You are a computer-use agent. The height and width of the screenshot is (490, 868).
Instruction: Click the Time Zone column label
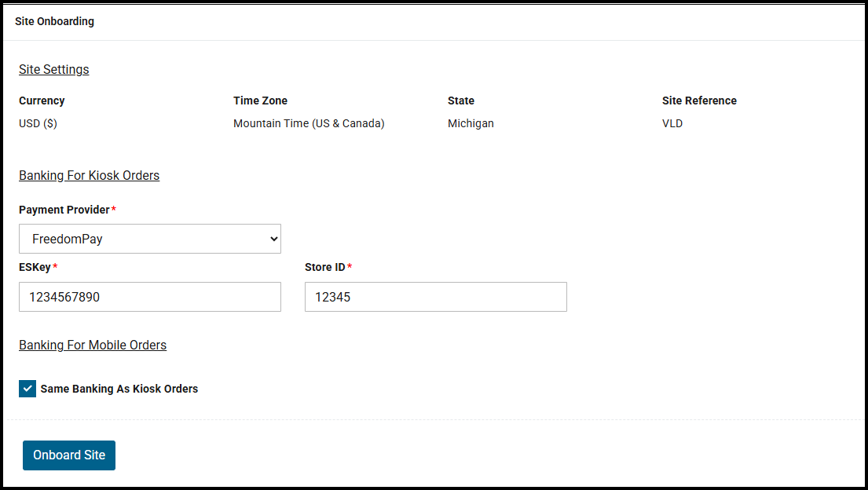click(x=260, y=101)
